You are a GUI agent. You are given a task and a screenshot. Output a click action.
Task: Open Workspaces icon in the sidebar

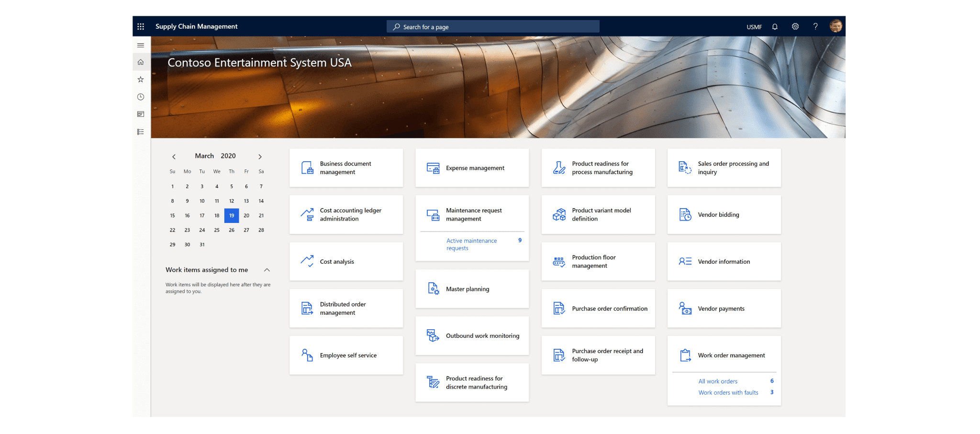pos(141,114)
